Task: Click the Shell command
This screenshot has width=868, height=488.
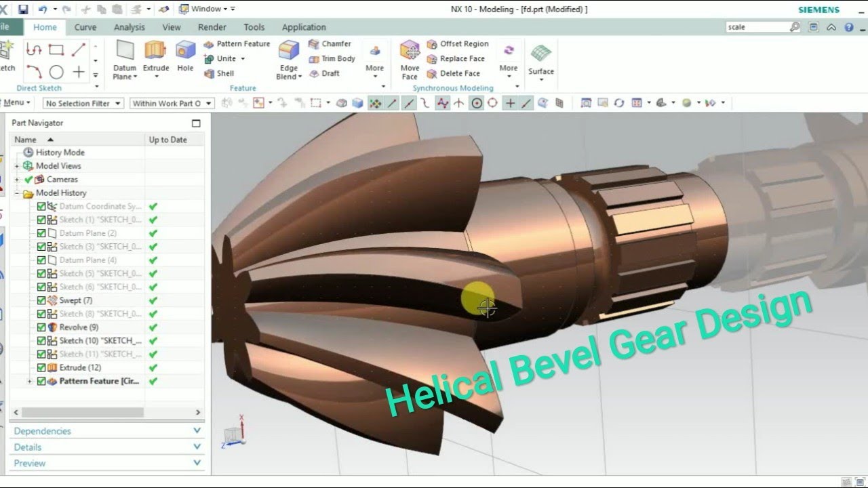Action: pos(219,73)
